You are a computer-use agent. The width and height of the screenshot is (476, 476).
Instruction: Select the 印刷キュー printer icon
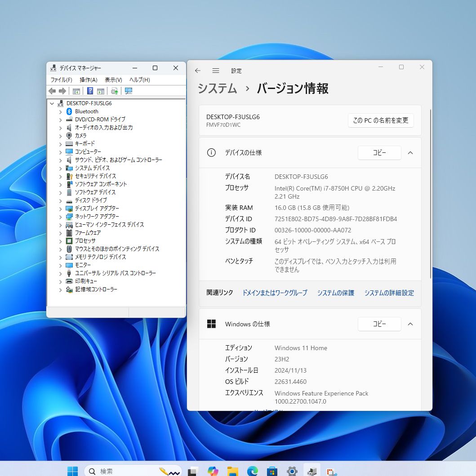point(69,281)
